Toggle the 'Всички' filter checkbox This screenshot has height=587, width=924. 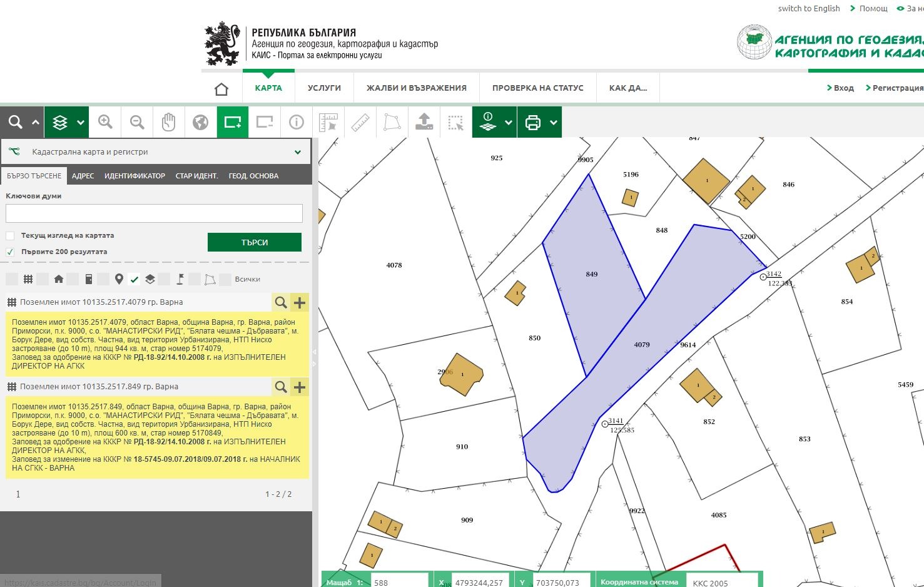225,279
